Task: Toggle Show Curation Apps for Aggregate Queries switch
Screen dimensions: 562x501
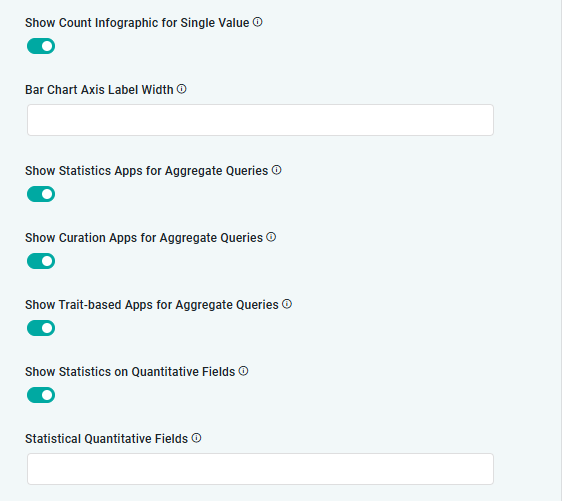Action: [x=41, y=261]
